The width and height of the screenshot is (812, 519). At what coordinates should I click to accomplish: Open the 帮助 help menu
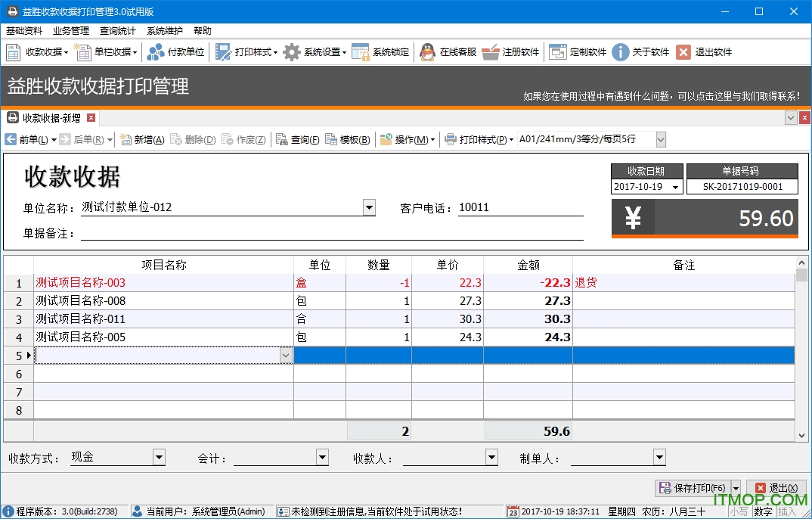tap(201, 31)
